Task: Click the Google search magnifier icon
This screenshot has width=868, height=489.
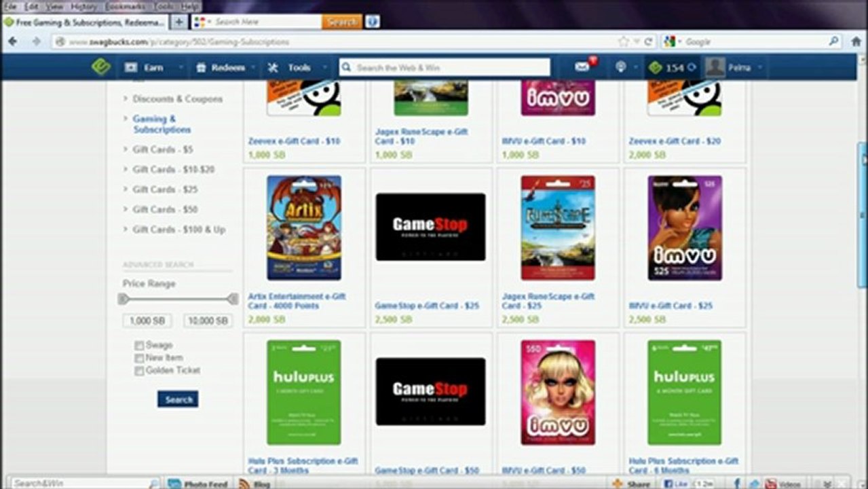Action: point(834,41)
